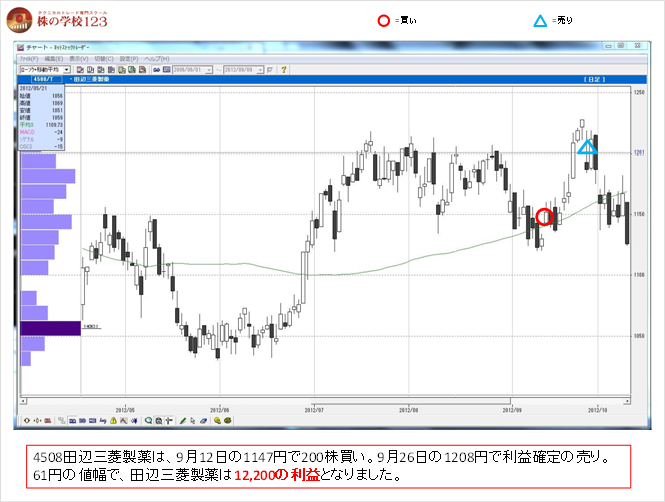The width and height of the screenshot is (665, 502).
Task: Select the magnifier zoom tool in bottom toolbar
Action: 149,420
